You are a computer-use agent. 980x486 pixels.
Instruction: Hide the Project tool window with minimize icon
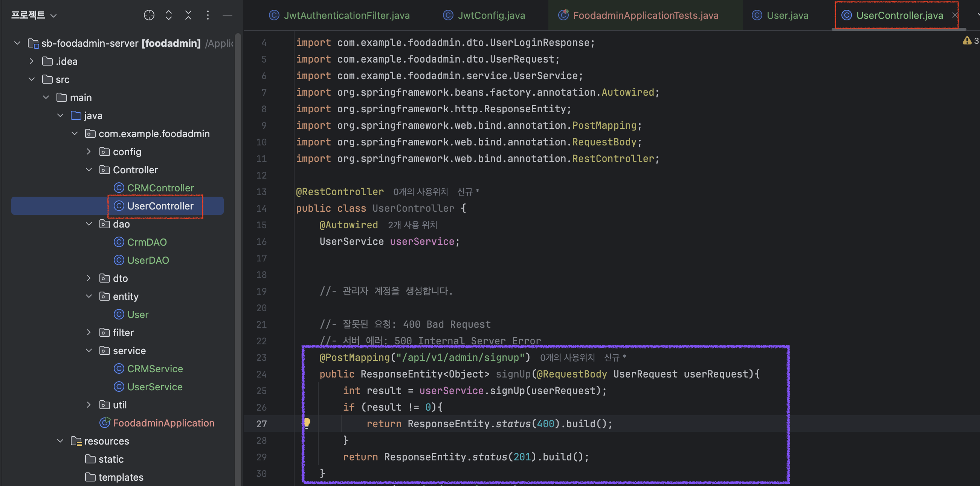(x=227, y=15)
